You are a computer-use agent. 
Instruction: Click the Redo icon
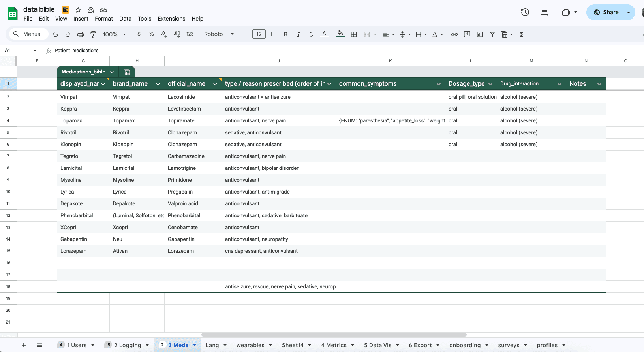click(x=68, y=34)
